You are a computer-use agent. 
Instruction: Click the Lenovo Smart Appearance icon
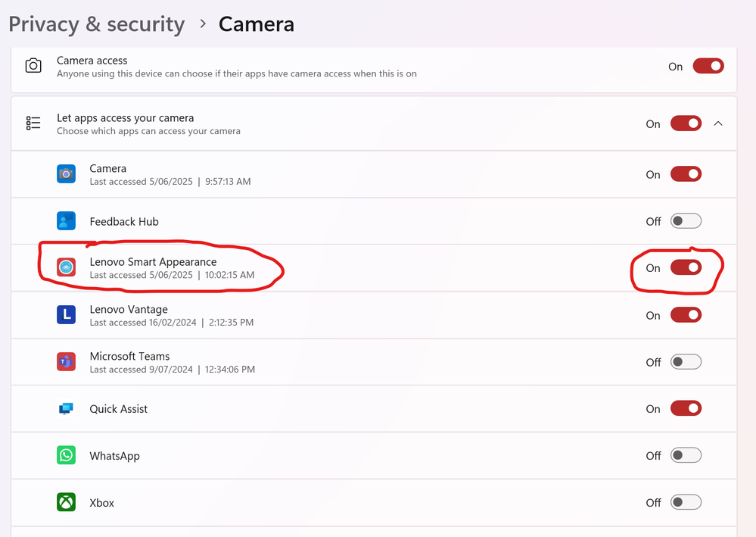pyautogui.click(x=66, y=267)
